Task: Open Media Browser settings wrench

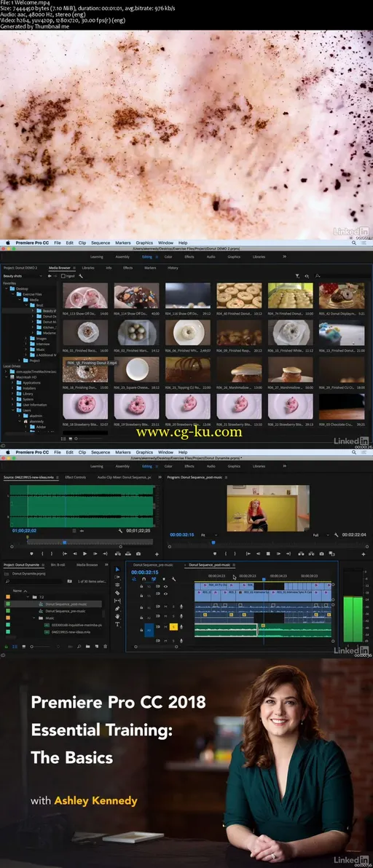Action: point(81,276)
